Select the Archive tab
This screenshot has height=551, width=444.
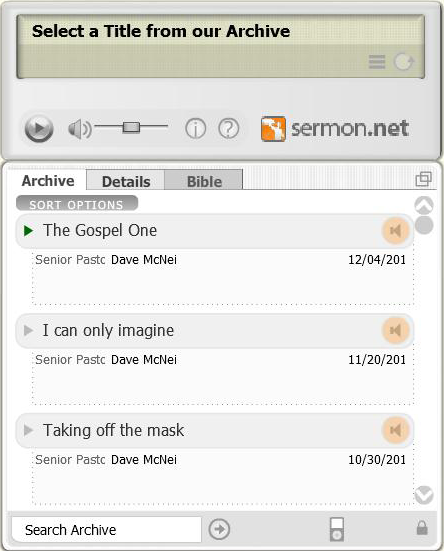point(48,181)
